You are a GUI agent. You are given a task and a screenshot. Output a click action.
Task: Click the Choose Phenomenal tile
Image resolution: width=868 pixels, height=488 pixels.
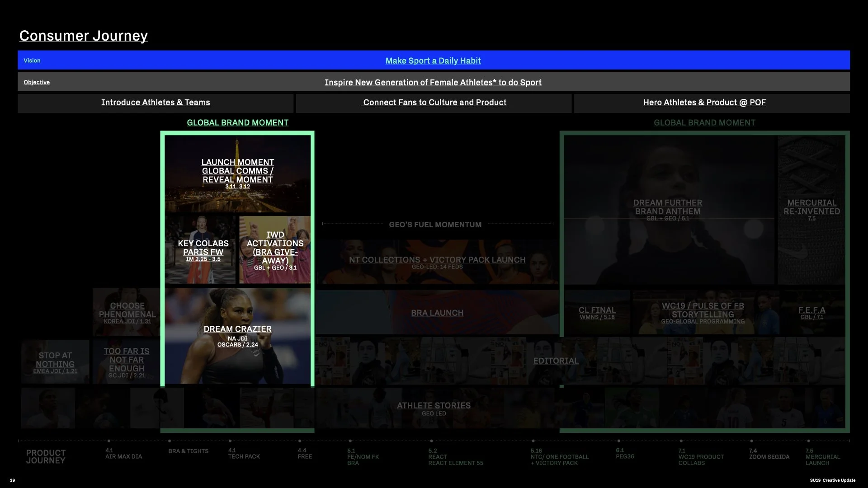127,312
